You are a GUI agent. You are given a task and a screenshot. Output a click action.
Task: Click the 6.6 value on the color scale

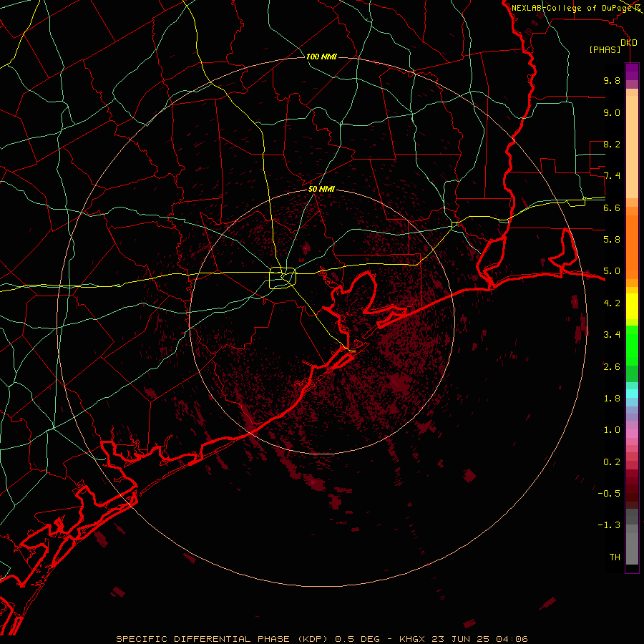(612, 208)
